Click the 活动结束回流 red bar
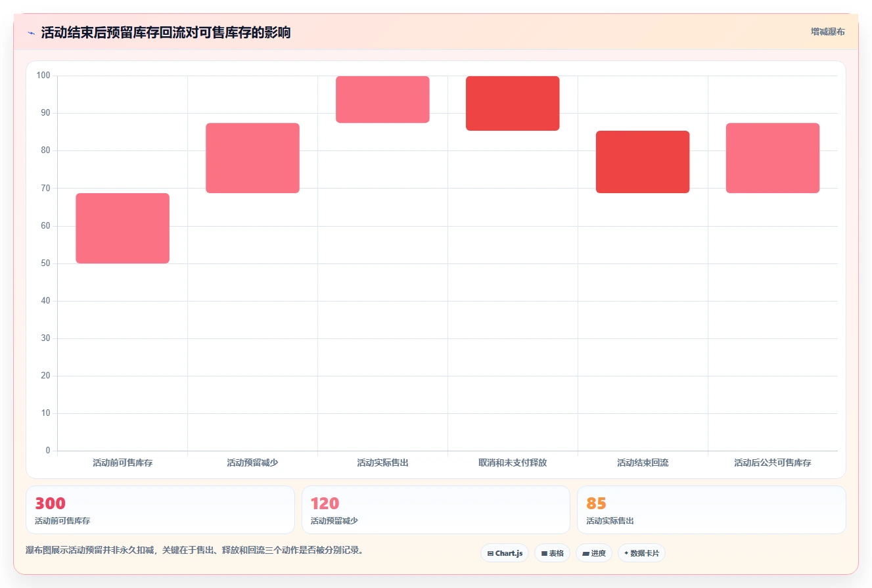Viewport: 872px width, 588px height. [643, 162]
